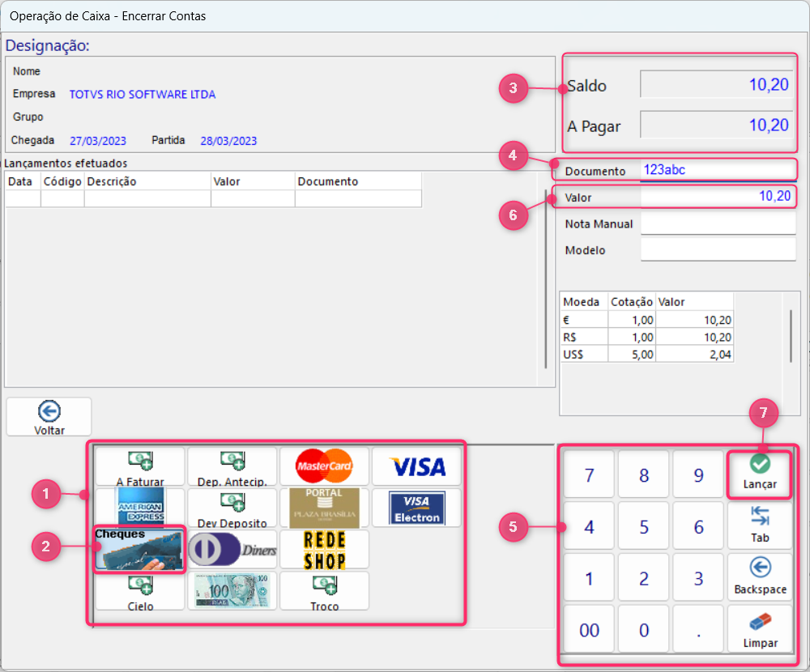
Task: Tap the decimal point key
Action: (x=698, y=629)
